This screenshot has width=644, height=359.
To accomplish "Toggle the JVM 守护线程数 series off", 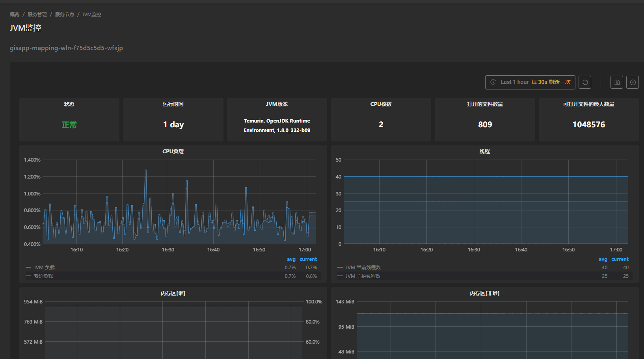I will pos(363,276).
